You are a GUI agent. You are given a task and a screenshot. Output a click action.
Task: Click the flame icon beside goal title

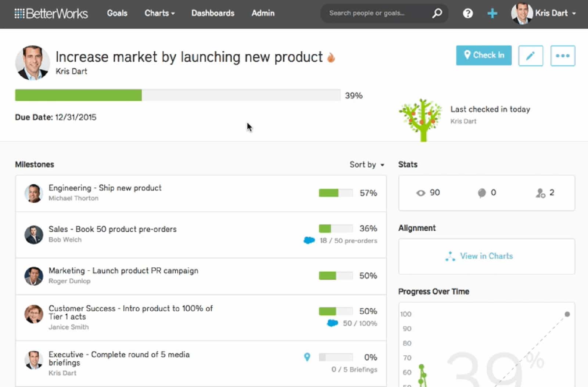tap(331, 58)
